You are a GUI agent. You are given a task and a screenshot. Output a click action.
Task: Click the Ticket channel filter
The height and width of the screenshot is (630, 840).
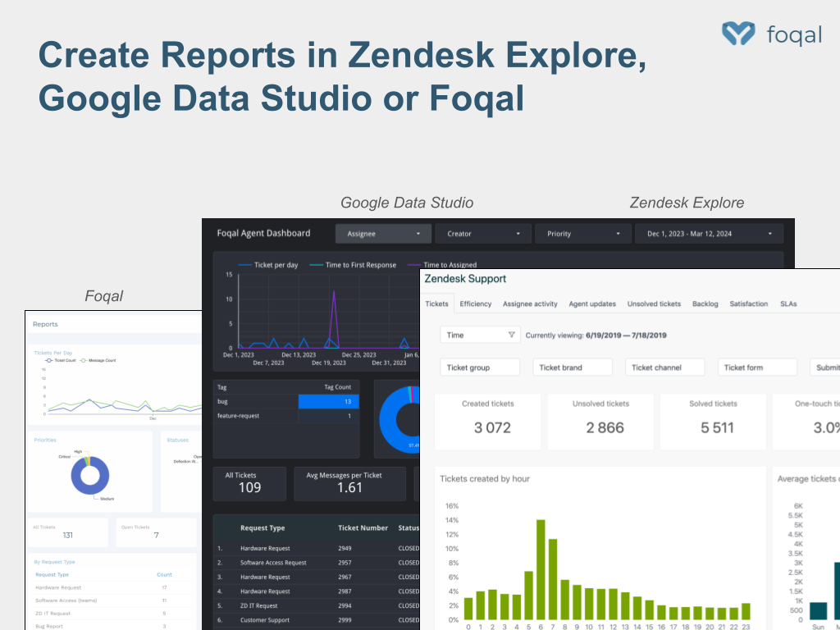point(665,367)
